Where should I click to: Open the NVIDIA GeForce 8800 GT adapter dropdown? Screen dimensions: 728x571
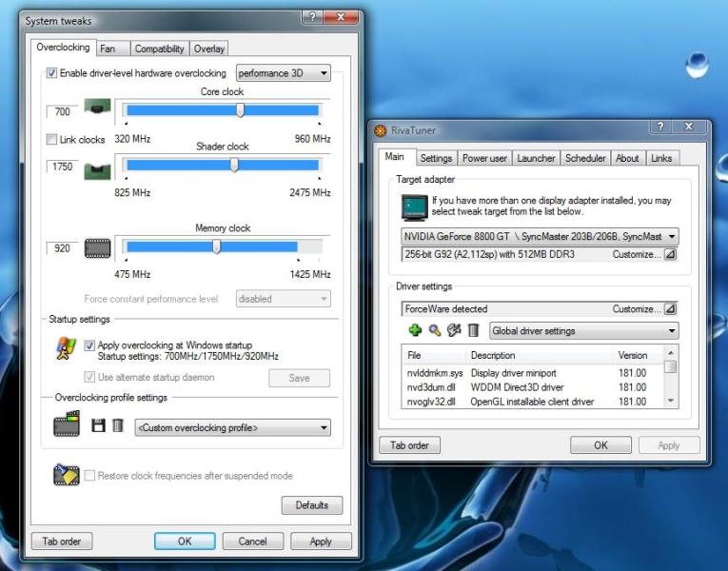(x=540, y=236)
